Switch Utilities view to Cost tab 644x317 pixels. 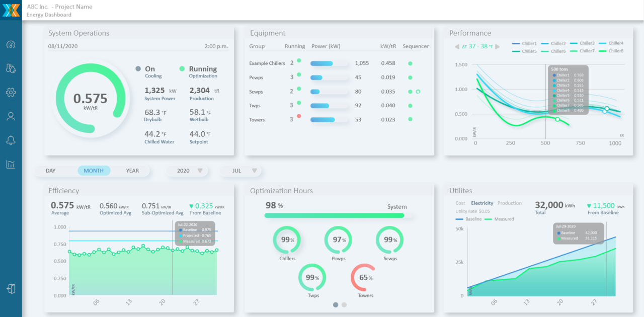[x=460, y=203]
